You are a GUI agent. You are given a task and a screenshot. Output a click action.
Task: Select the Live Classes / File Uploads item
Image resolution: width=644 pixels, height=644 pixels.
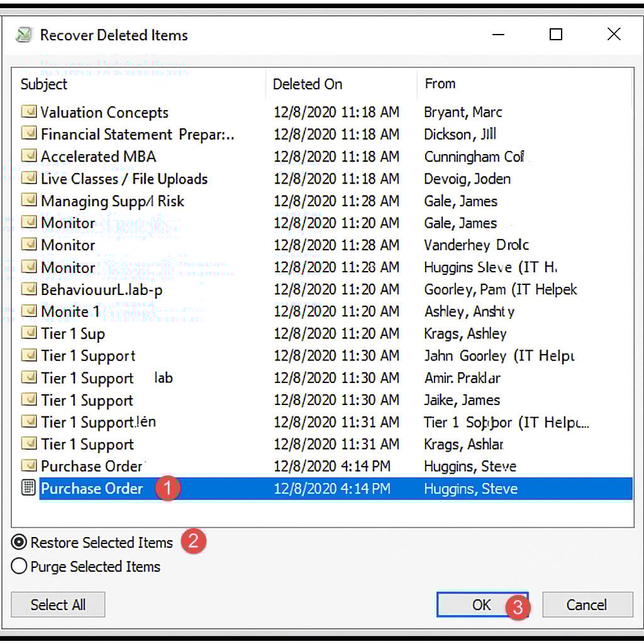click(x=124, y=179)
